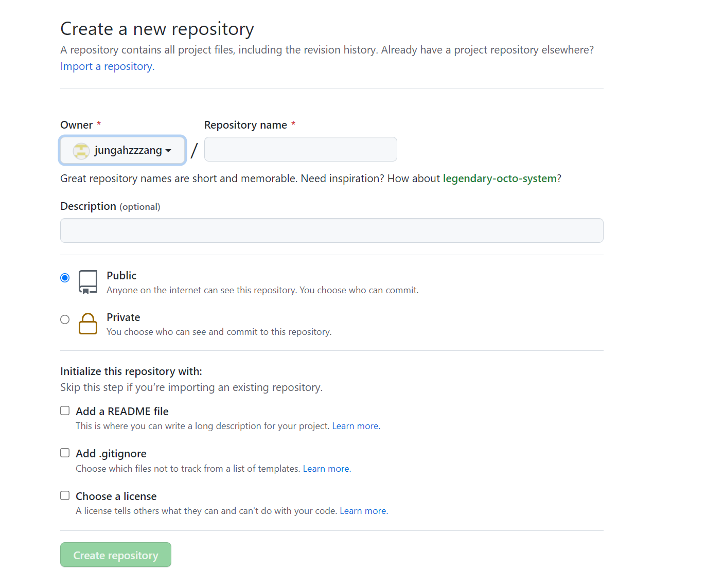Select the Private radio button
This screenshot has width=706, height=588.
click(65, 319)
